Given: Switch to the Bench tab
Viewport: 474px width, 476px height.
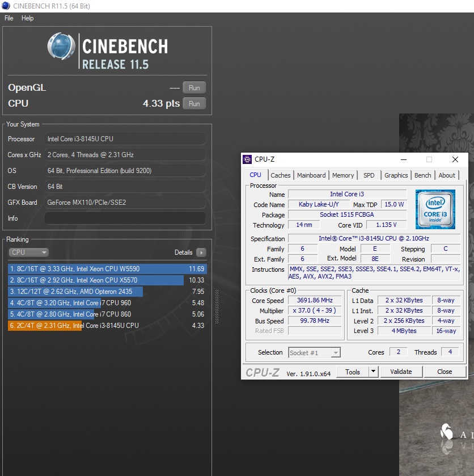Looking at the screenshot, I should 423,175.
